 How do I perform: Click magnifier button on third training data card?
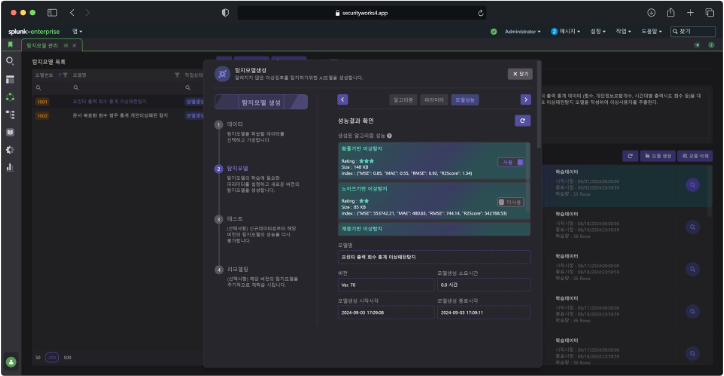click(692, 269)
